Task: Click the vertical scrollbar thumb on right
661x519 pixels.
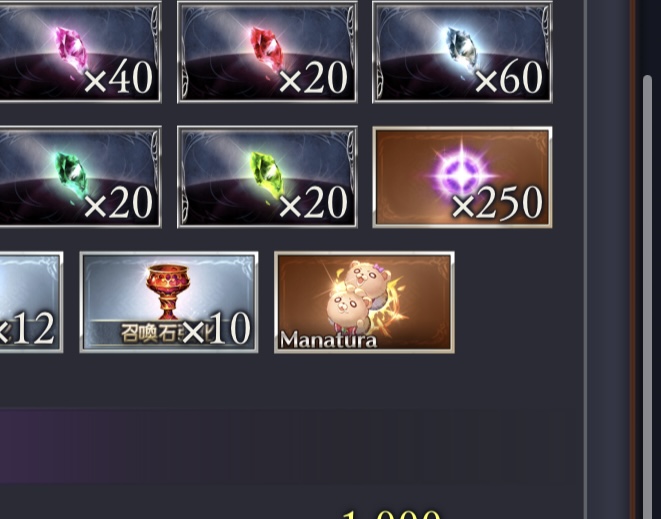Action: [x=647, y=295]
